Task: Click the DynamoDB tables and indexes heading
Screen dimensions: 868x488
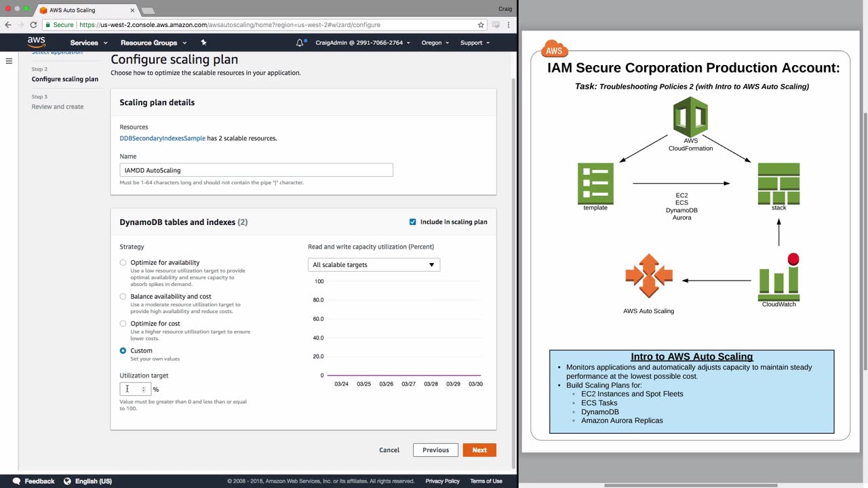Action: click(x=184, y=222)
